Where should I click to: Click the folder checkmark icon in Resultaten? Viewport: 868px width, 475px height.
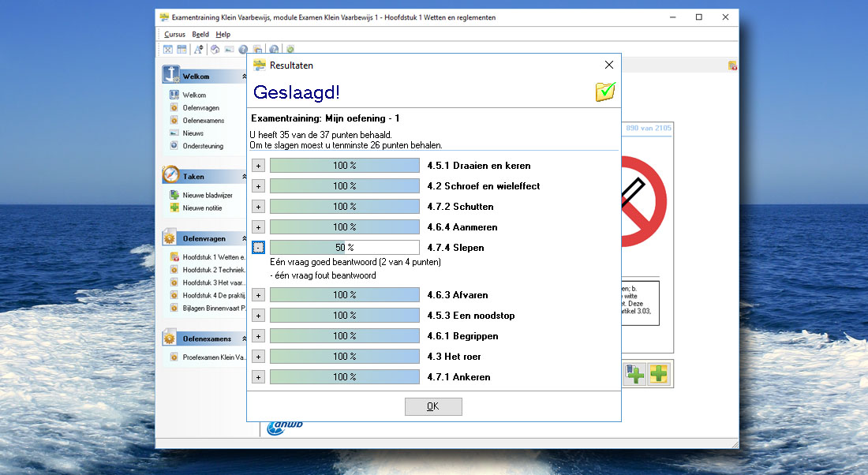[605, 92]
